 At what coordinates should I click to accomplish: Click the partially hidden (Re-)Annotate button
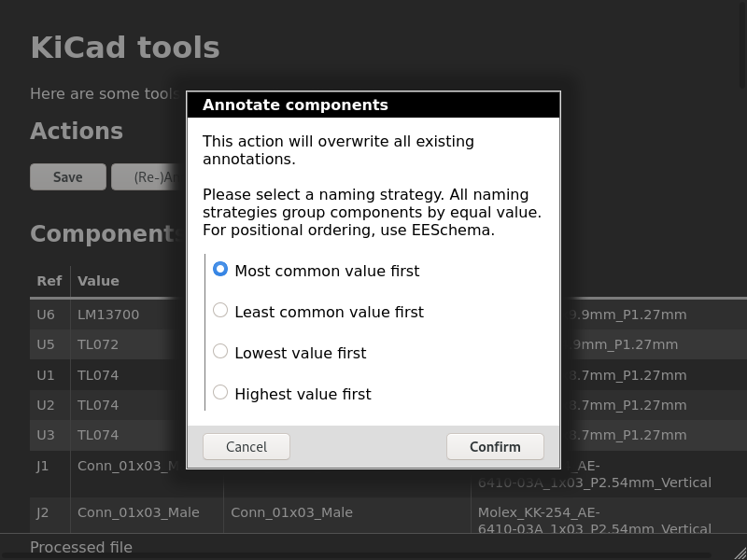tap(149, 177)
